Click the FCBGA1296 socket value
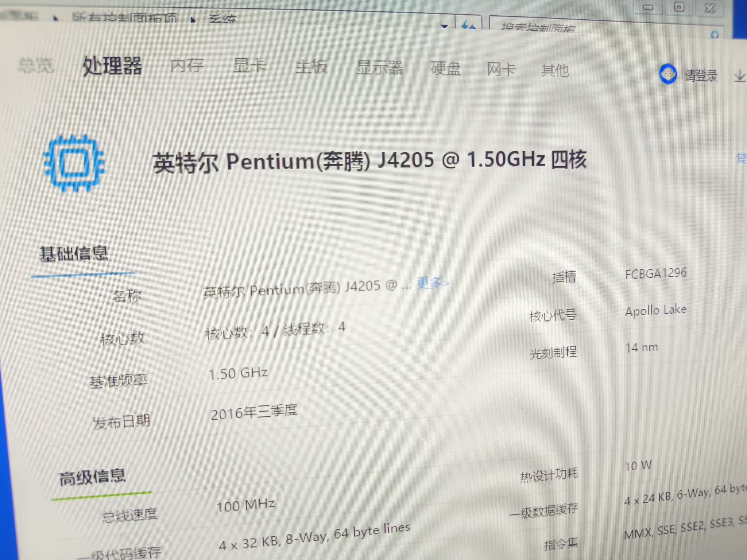The width and height of the screenshot is (747, 560). click(x=655, y=273)
